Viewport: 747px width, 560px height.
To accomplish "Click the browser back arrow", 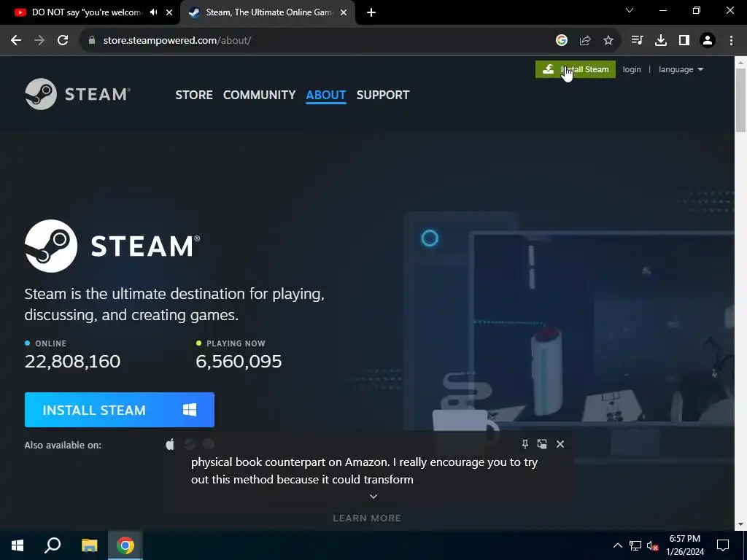I will (16, 41).
